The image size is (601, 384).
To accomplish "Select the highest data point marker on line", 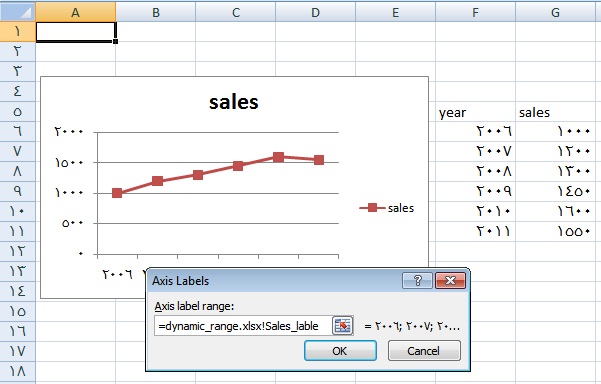I will [279, 157].
